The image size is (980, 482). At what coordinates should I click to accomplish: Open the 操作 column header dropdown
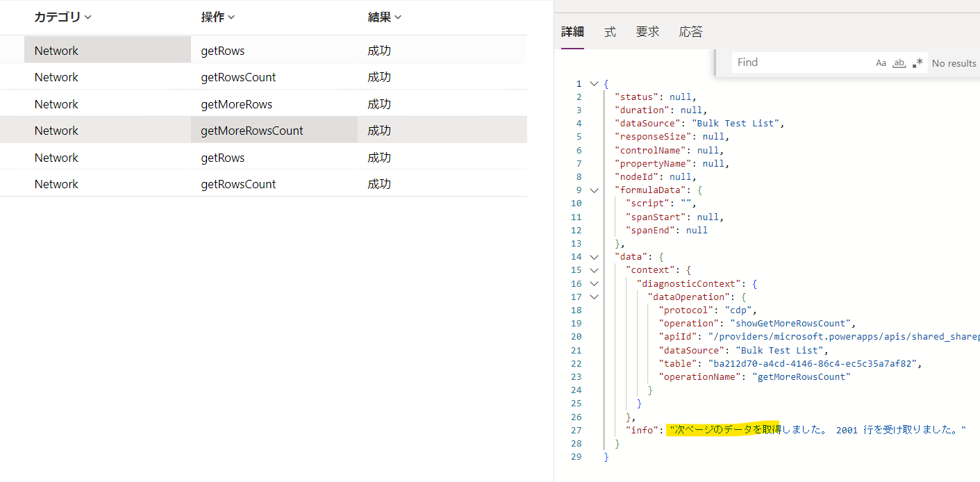pos(218,17)
